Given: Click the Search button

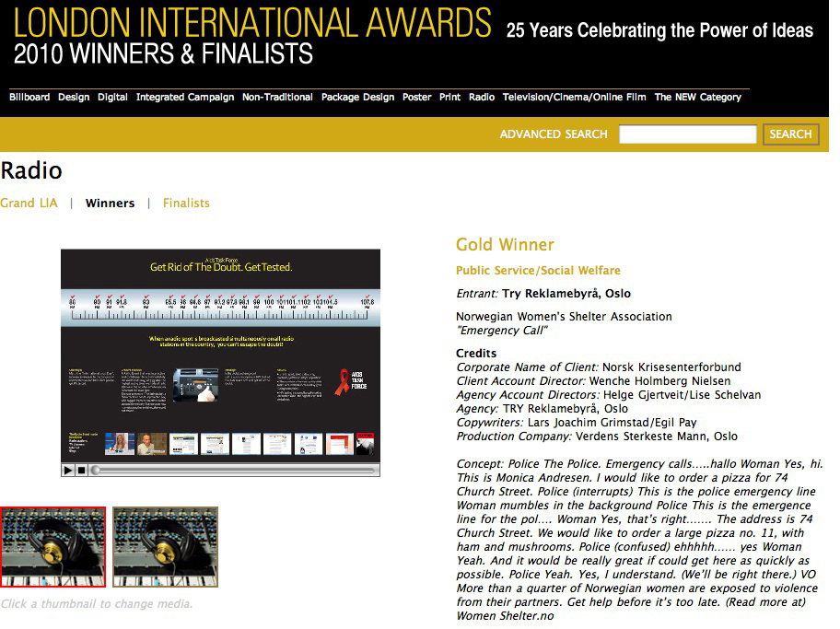Looking at the screenshot, I should 790,134.
